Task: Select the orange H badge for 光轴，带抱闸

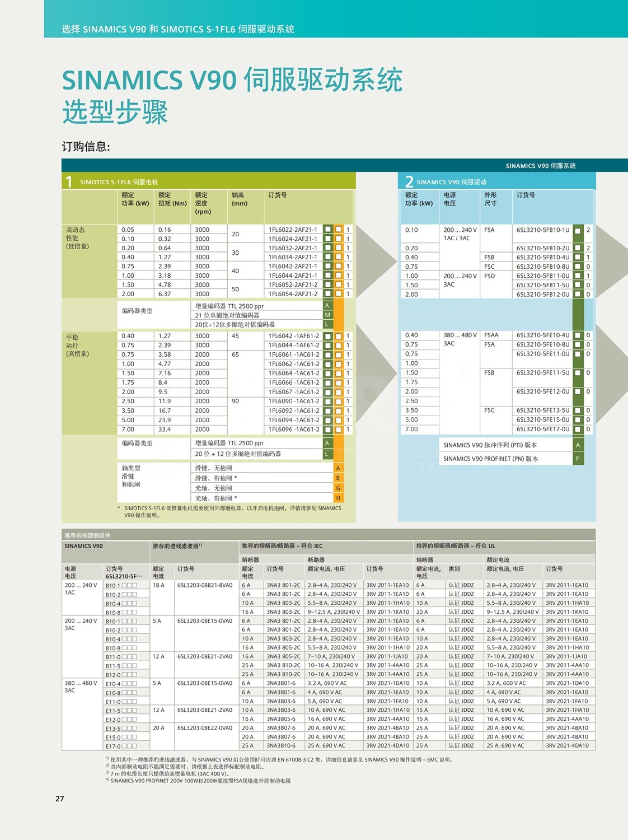Action: point(338,498)
